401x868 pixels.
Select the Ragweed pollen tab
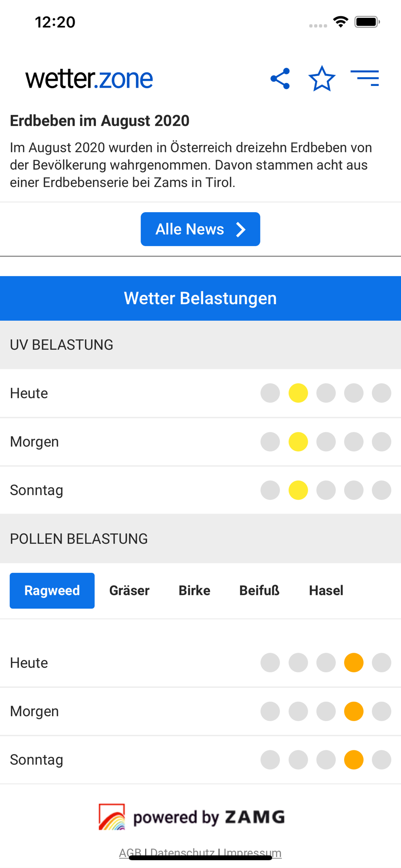click(x=52, y=591)
